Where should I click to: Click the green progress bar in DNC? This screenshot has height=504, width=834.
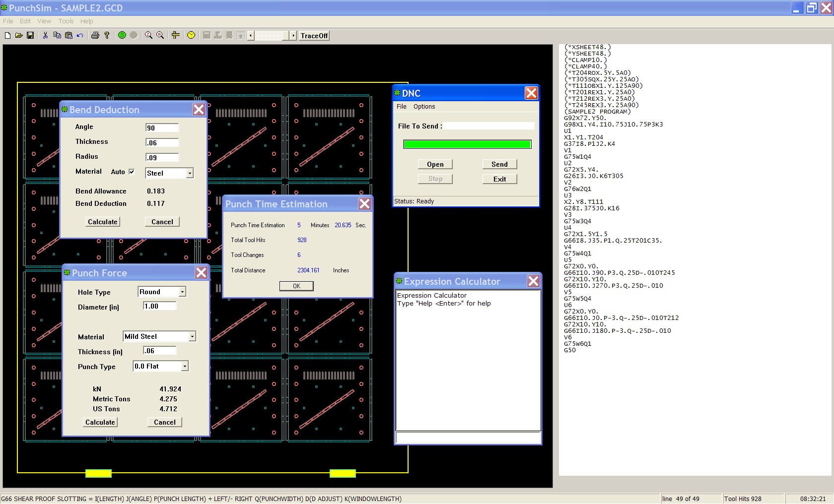click(467, 144)
